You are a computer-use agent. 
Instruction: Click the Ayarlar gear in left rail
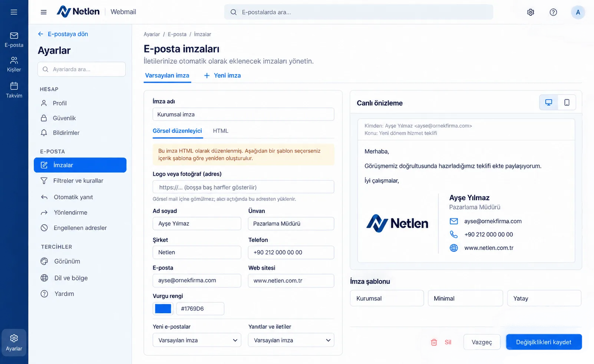pyautogui.click(x=14, y=343)
